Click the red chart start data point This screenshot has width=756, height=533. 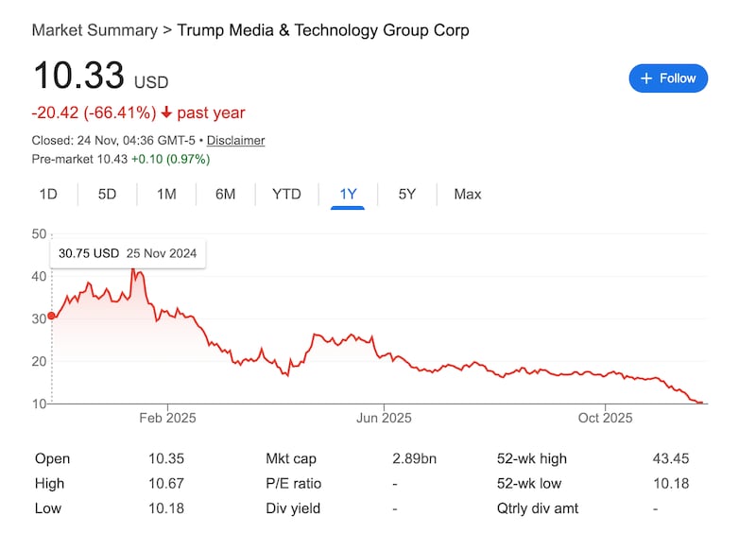click(x=51, y=316)
